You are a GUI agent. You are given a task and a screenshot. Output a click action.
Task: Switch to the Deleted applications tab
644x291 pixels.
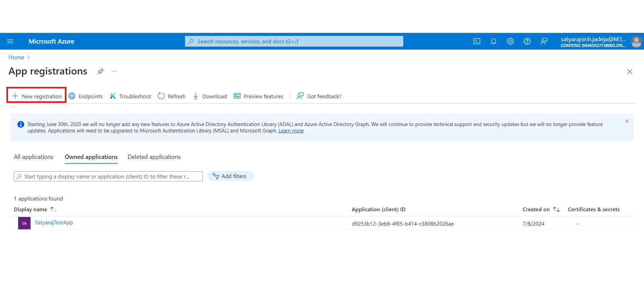tap(154, 157)
